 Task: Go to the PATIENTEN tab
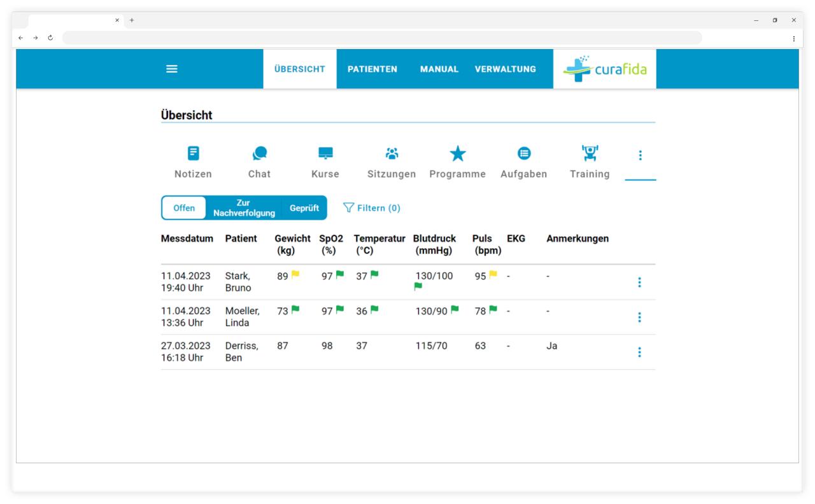click(x=372, y=69)
